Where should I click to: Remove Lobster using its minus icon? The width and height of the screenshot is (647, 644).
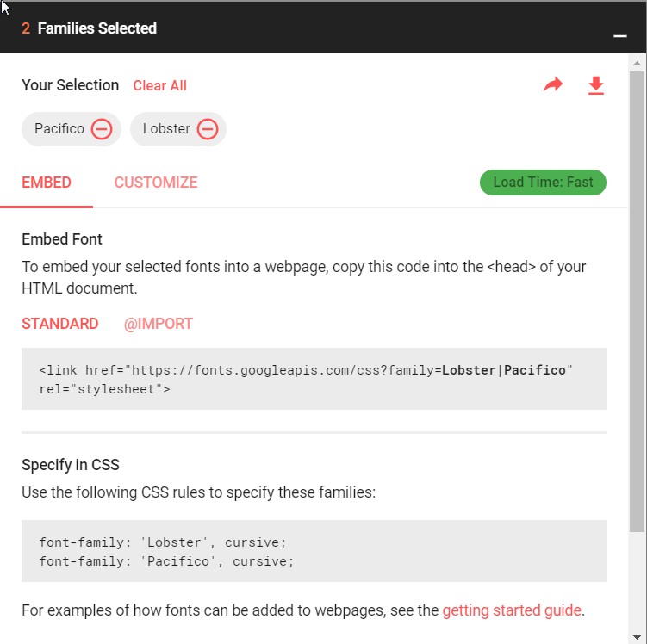pyautogui.click(x=208, y=129)
